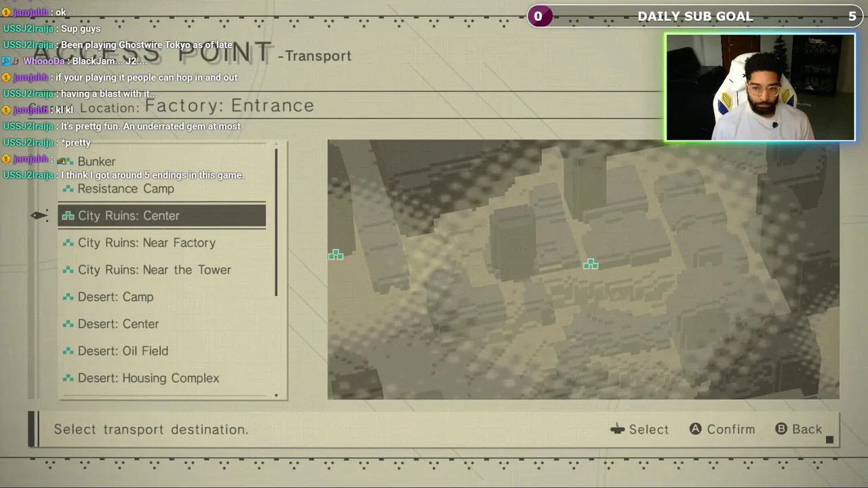Screen dimensions: 868x488
Task: Click access point icon beside City Ruins: Center
Action: [x=68, y=216]
